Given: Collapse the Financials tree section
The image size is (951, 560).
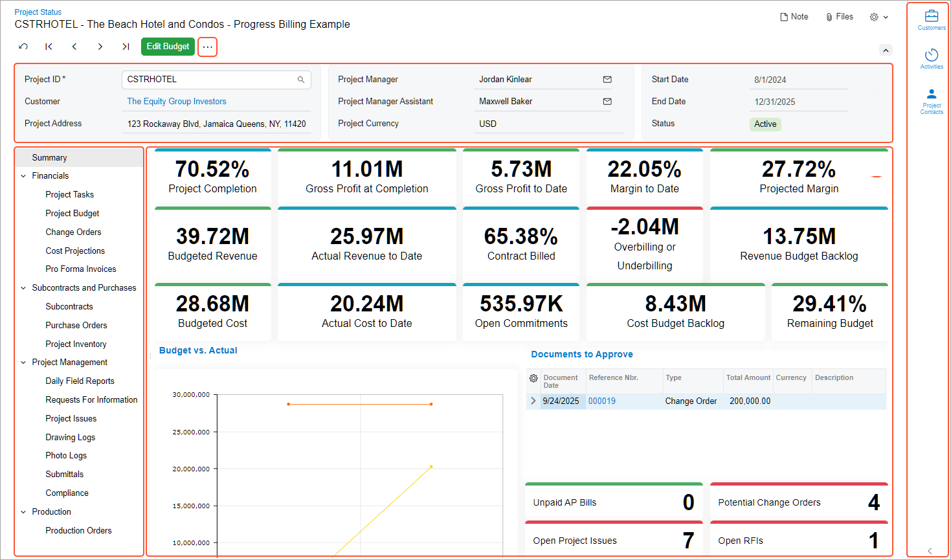Looking at the screenshot, I should [23, 175].
